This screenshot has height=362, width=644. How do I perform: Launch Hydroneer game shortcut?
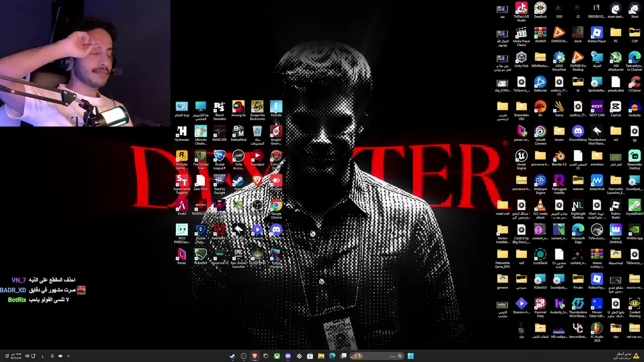pos(182,134)
